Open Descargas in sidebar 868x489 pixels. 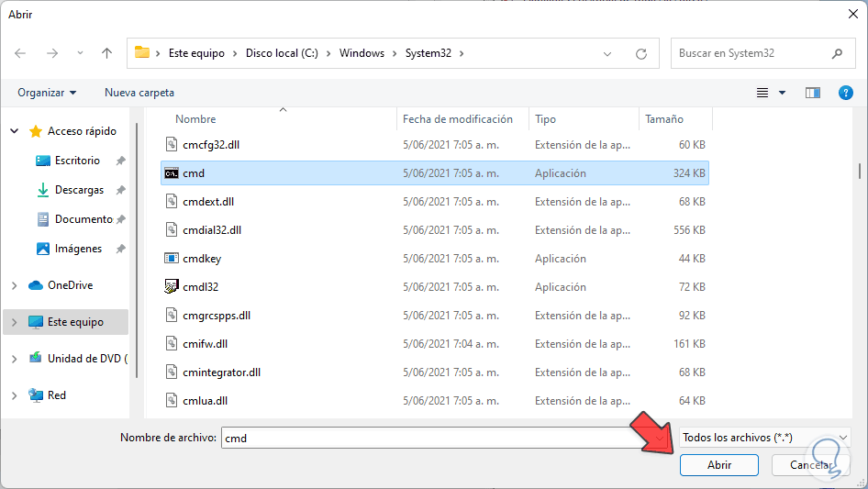pyautogui.click(x=79, y=190)
